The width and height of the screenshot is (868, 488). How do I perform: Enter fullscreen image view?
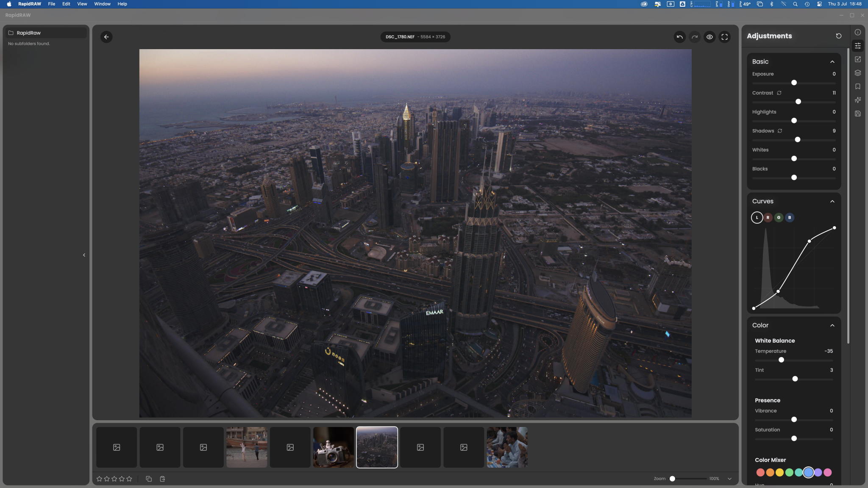coord(725,37)
